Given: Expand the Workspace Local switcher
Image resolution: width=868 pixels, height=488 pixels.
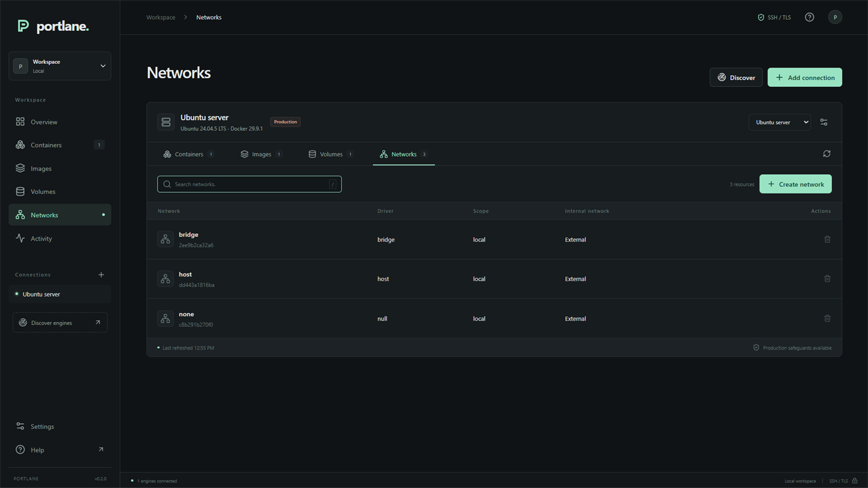Looking at the screenshot, I should pos(60,66).
